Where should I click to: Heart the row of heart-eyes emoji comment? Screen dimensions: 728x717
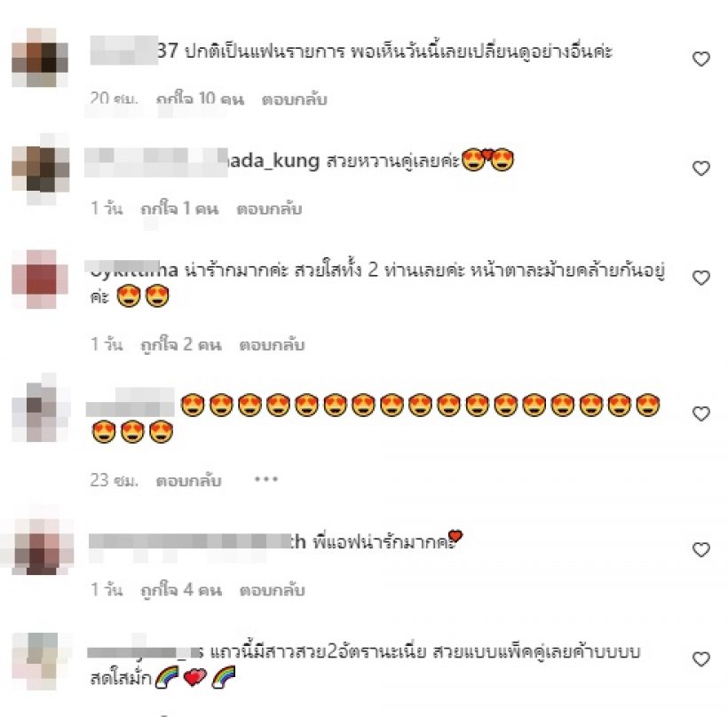[701, 414]
